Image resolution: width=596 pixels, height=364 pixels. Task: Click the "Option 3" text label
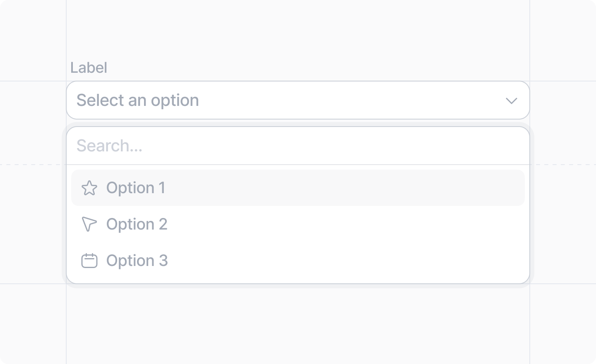point(137,261)
